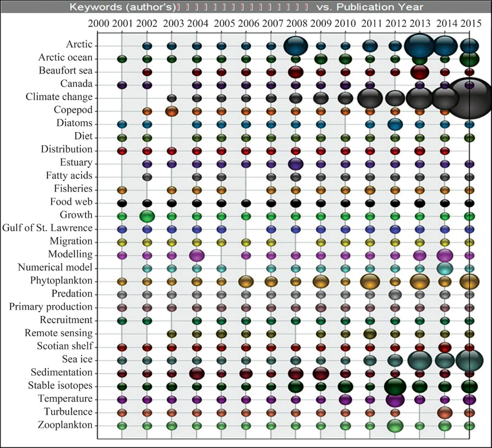492x448 pixels.
Task: Click the "Modelling" keyword label
Action: 70,254
